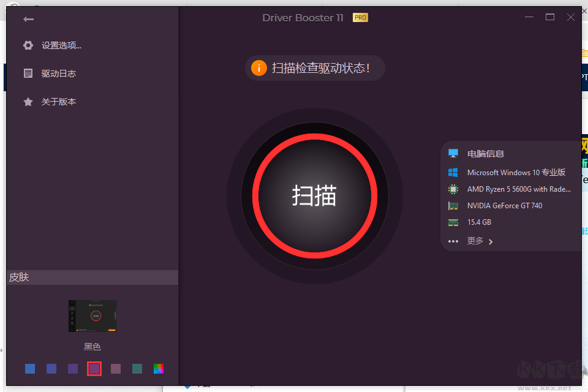Select the 黑色 skin preview thumbnail
This screenshot has width=588, height=392.
pyautogui.click(x=92, y=315)
